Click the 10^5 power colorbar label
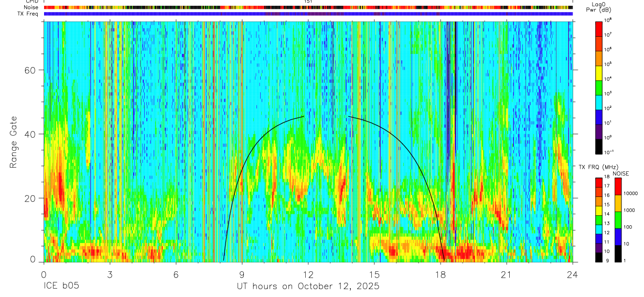 point(608,64)
